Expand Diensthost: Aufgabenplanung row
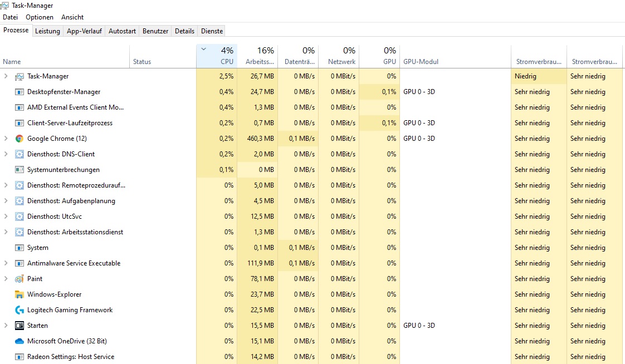This screenshot has width=625, height=364. pos(6,201)
